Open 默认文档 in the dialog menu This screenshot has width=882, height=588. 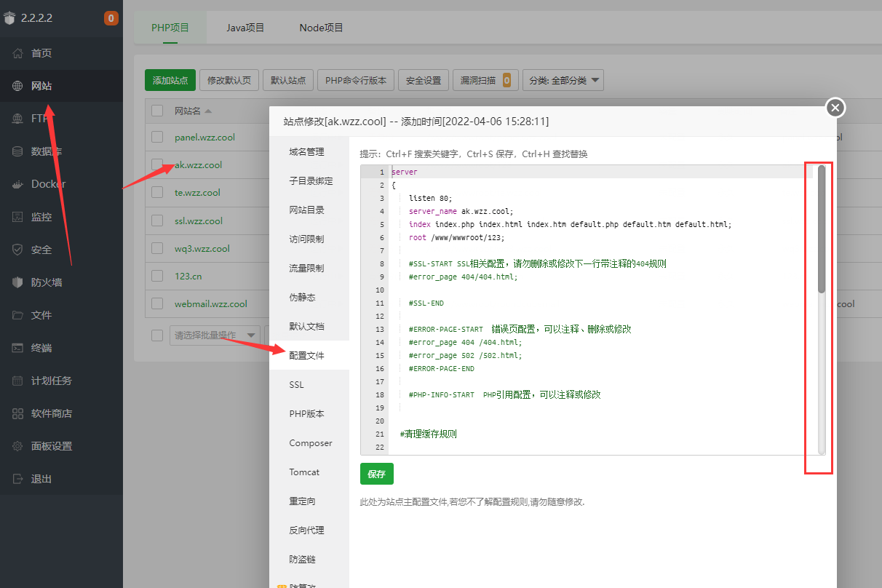pyautogui.click(x=309, y=327)
